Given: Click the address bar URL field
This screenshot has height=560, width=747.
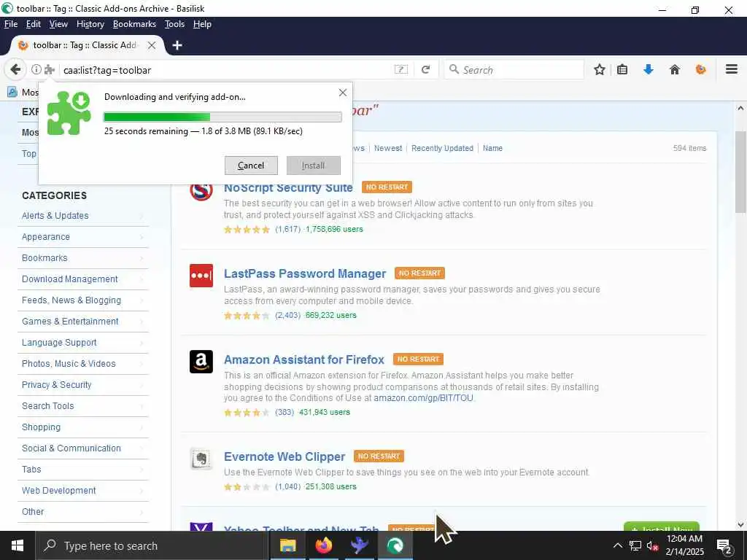Looking at the screenshot, I should coord(226,70).
